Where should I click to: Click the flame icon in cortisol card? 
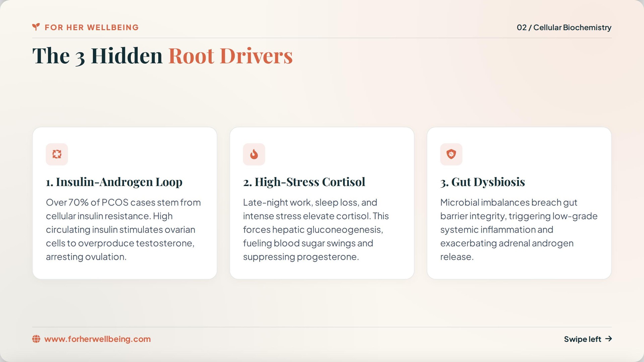click(x=254, y=154)
